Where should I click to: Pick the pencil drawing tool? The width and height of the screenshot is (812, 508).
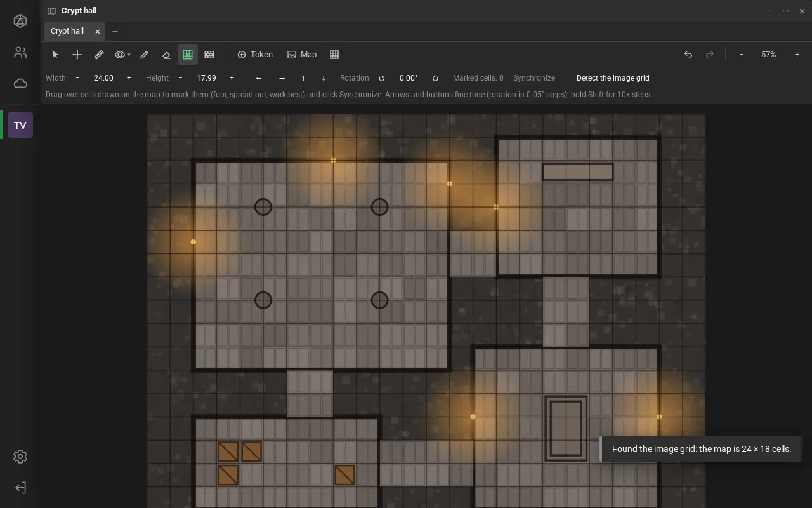[145, 55]
